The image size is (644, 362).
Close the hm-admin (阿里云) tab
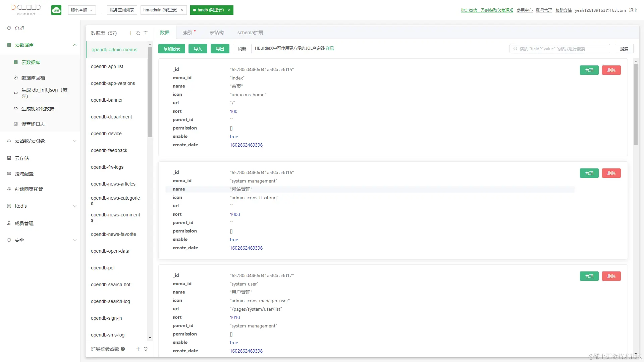click(182, 10)
